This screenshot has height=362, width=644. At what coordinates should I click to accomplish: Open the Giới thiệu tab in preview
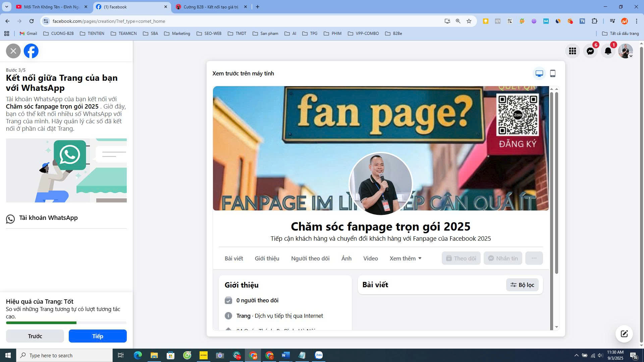[267, 258]
